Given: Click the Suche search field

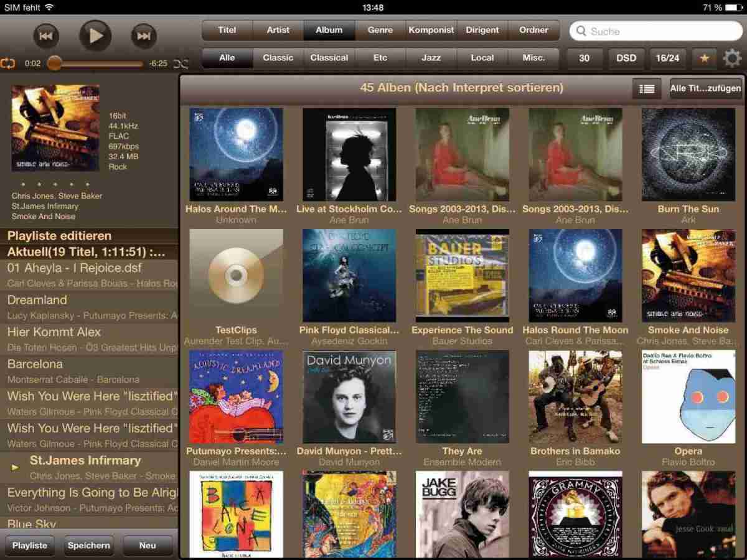Looking at the screenshot, I should (656, 31).
